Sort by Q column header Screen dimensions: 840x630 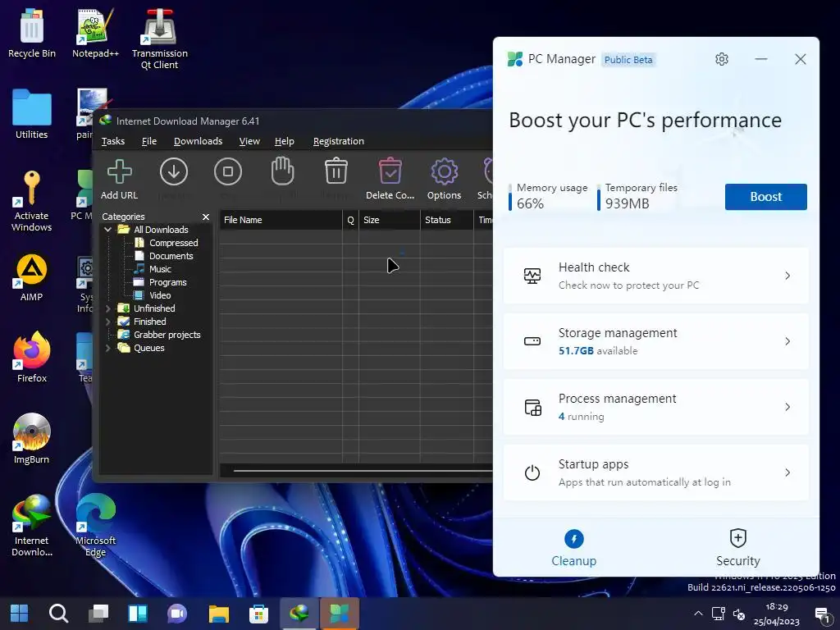tap(350, 220)
